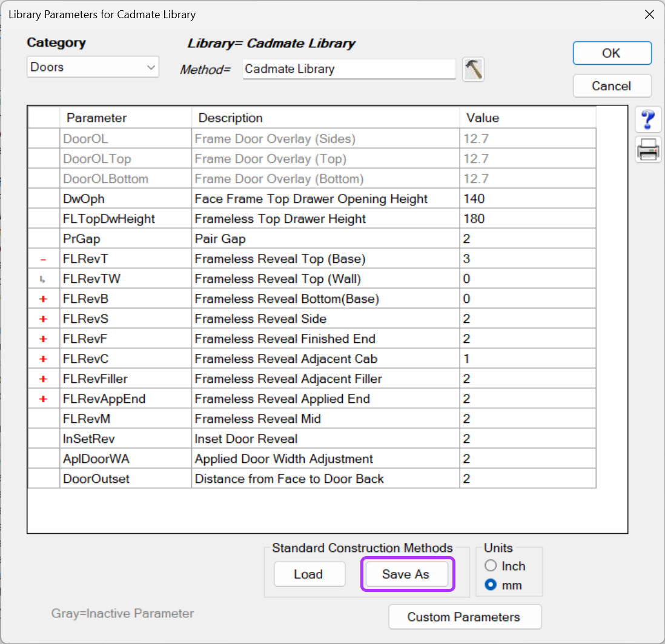Click the hammer icon next to Method field
The image size is (665, 644).
pyautogui.click(x=473, y=69)
